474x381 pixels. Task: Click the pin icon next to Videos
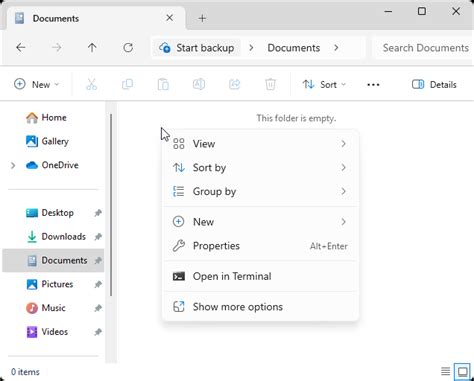98,332
